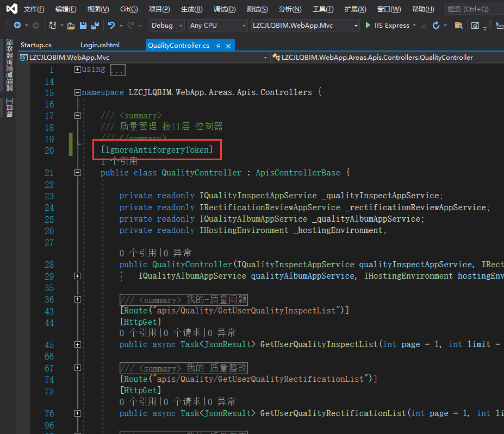Toggle pin on QualityController.cs tab
Viewport: 504px width, 434px height.
pyautogui.click(x=218, y=46)
